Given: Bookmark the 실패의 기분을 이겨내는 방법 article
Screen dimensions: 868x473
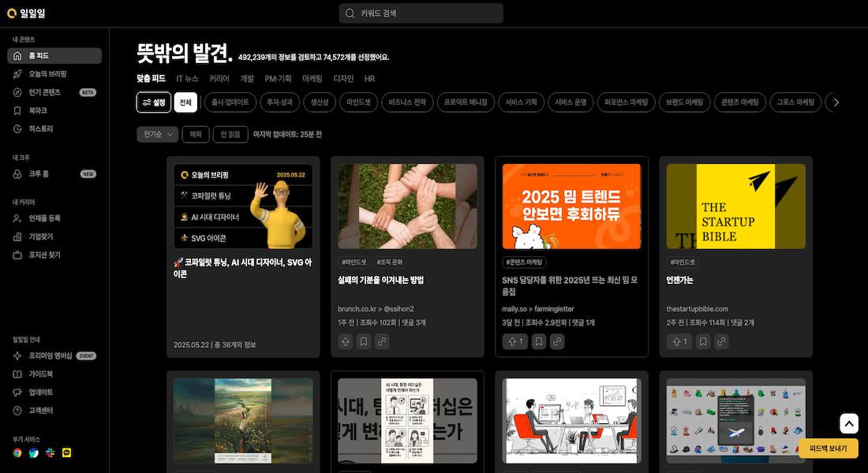Looking at the screenshot, I should click(x=364, y=342).
